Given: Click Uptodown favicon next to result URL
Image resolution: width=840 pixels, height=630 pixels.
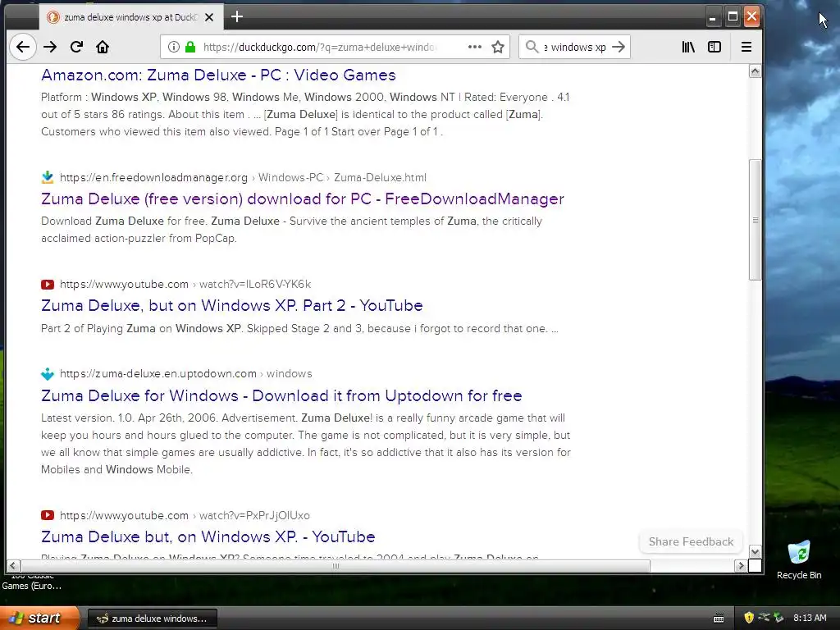Looking at the screenshot, I should click(x=47, y=373).
